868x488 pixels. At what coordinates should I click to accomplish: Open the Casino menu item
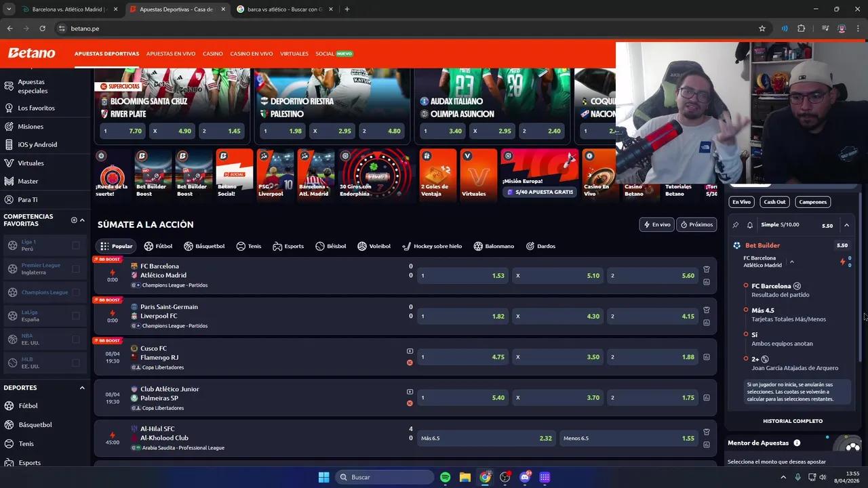click(213, 54)
